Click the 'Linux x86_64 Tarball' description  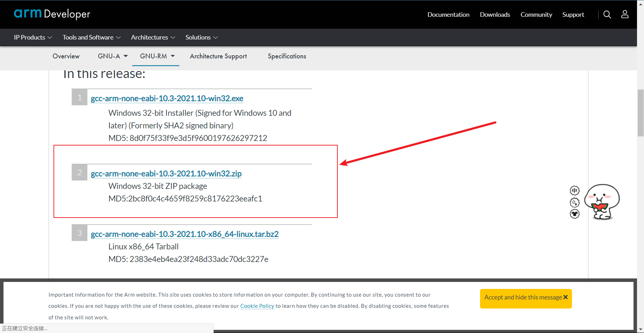[143, 247]
